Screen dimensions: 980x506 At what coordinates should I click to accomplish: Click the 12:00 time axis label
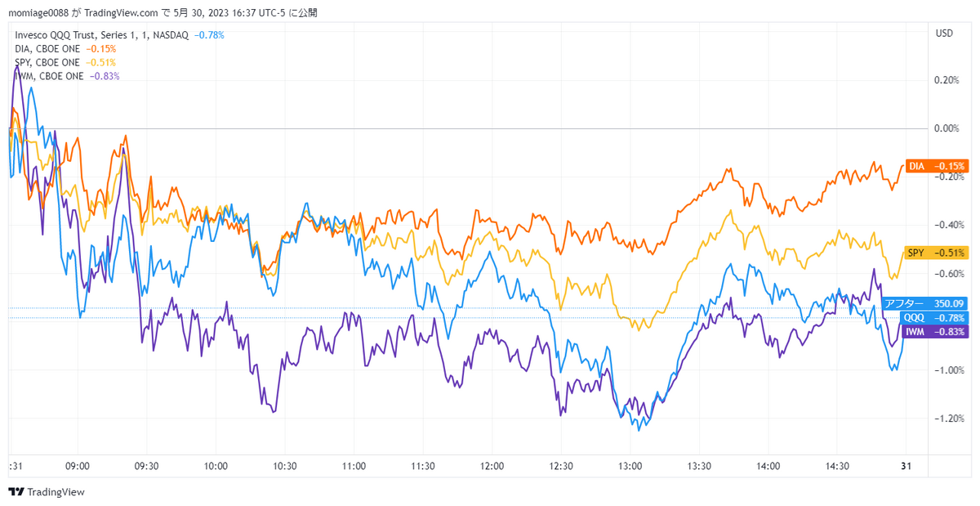pos(492,466)
